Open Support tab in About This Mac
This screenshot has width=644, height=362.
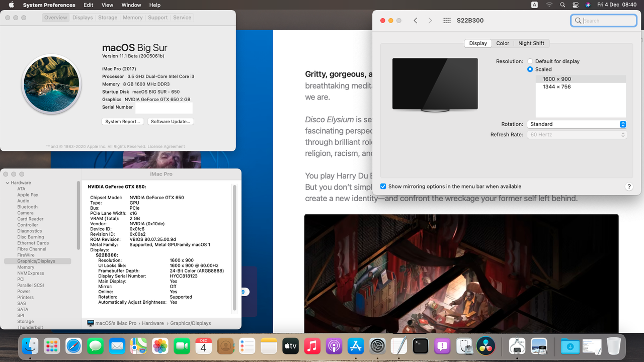157,18
